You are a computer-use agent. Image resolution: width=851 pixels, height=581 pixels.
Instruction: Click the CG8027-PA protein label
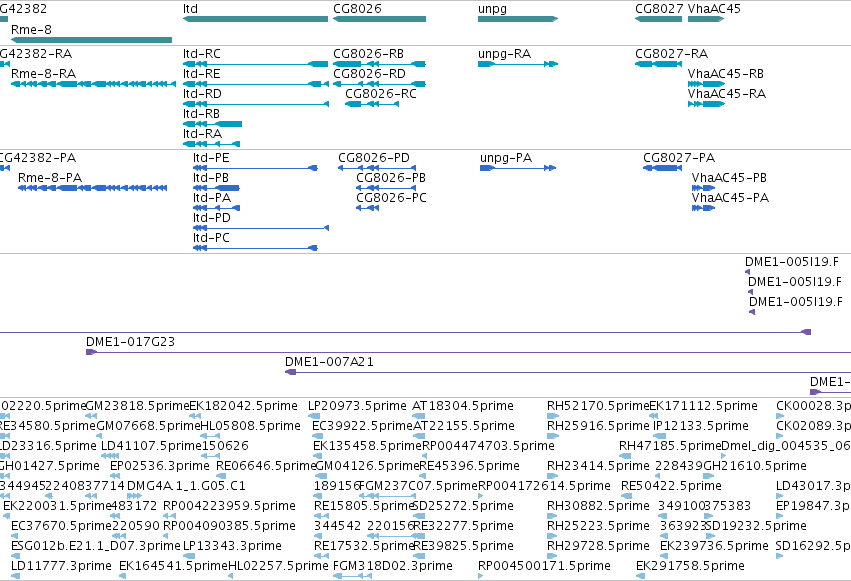[x=679, y=158]
